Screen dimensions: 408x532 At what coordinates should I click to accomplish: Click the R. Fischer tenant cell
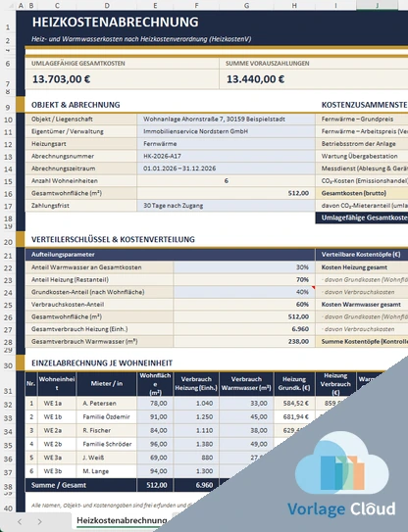(x=107, y=430)
